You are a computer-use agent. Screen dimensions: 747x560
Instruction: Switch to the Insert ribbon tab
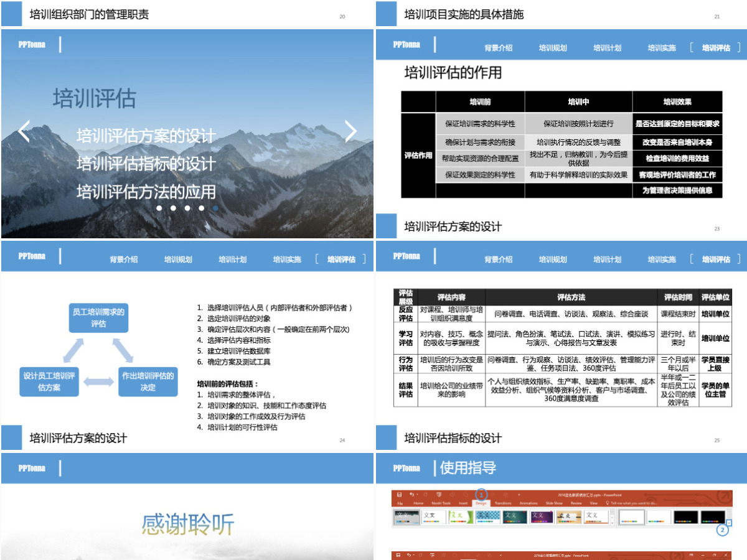pyautogui.click(x=463, y=503)
